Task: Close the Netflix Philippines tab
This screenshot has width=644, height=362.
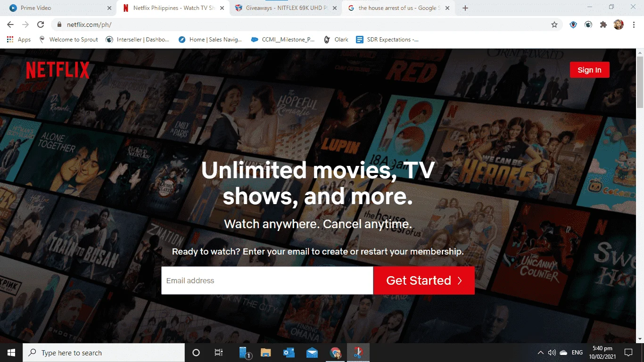Action: 222,8
